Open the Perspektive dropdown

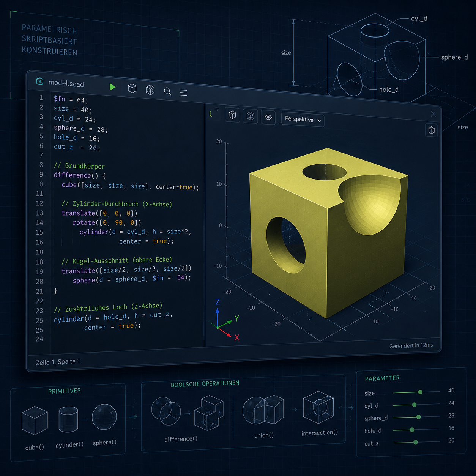303,120
